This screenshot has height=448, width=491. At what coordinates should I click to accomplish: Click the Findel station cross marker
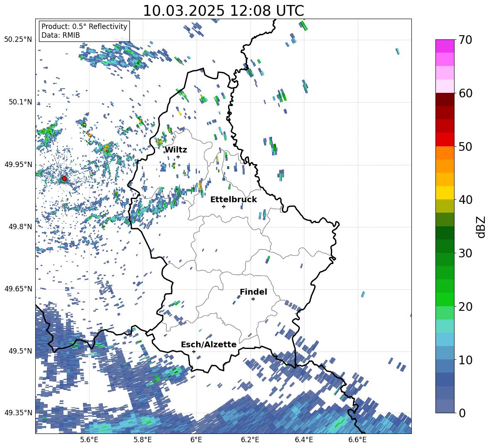click(253, 299)
